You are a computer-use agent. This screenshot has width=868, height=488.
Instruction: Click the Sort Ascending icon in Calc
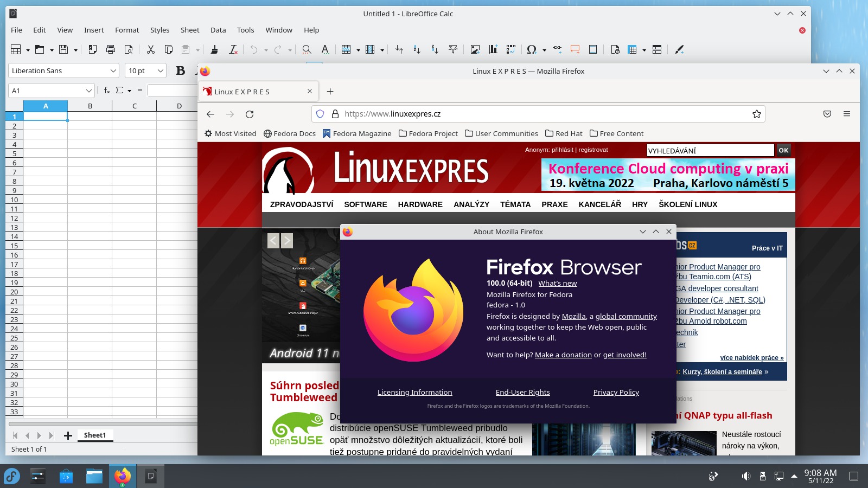(x=417, y=49)
